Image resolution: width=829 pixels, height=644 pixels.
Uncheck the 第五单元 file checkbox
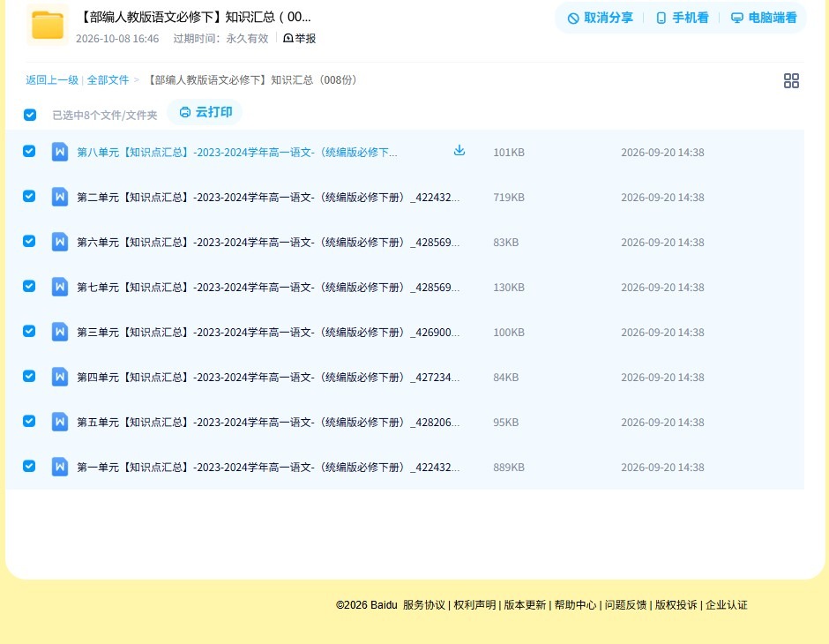[29, 421]
